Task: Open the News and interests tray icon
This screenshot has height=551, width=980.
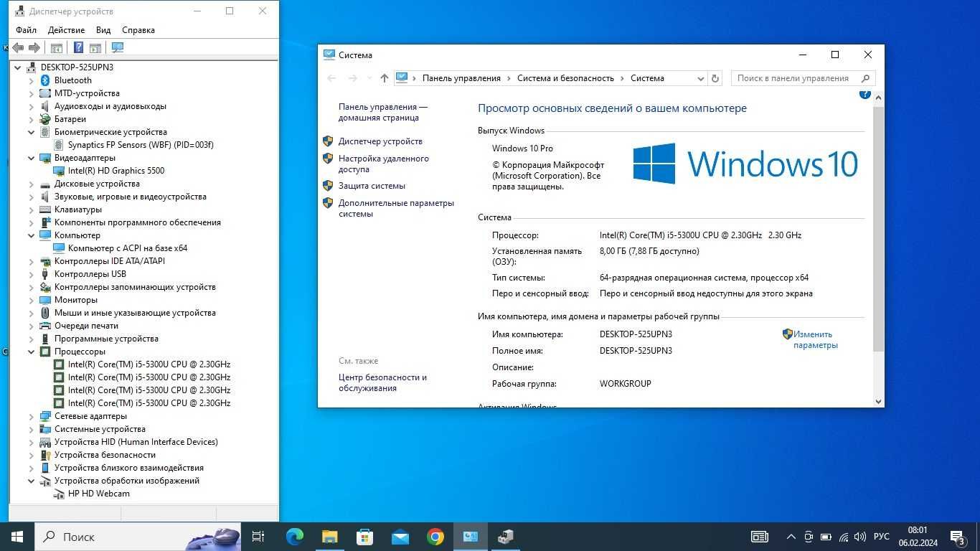Action: [x=759, y=537]
